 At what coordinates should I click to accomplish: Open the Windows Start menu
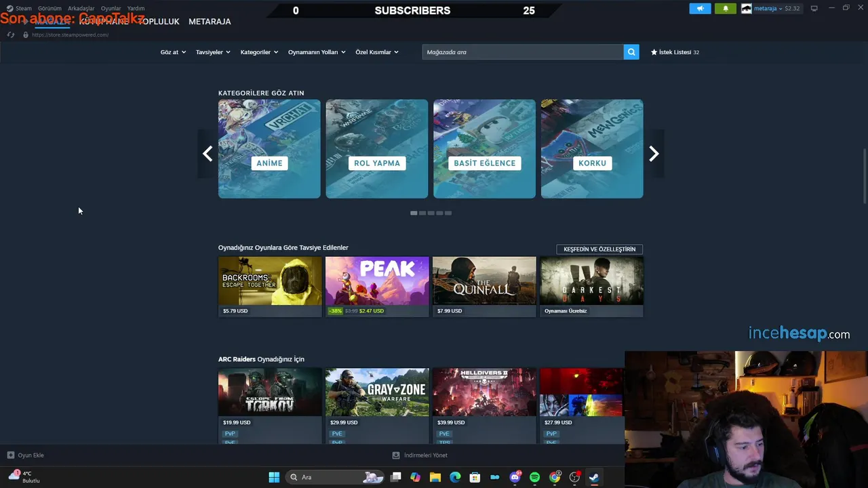274,477
